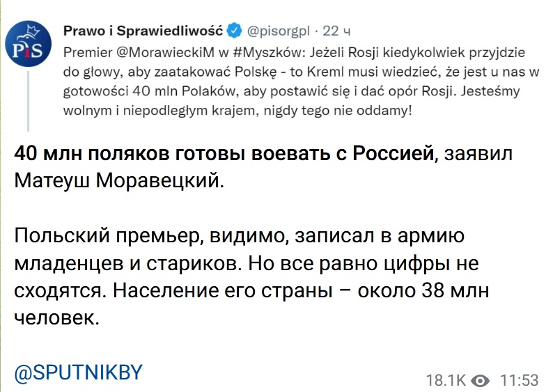The height and width of the screenshot is (392, 546).
Task: Click the bold headline about 40 млн поляков
Action: [226, 153]
